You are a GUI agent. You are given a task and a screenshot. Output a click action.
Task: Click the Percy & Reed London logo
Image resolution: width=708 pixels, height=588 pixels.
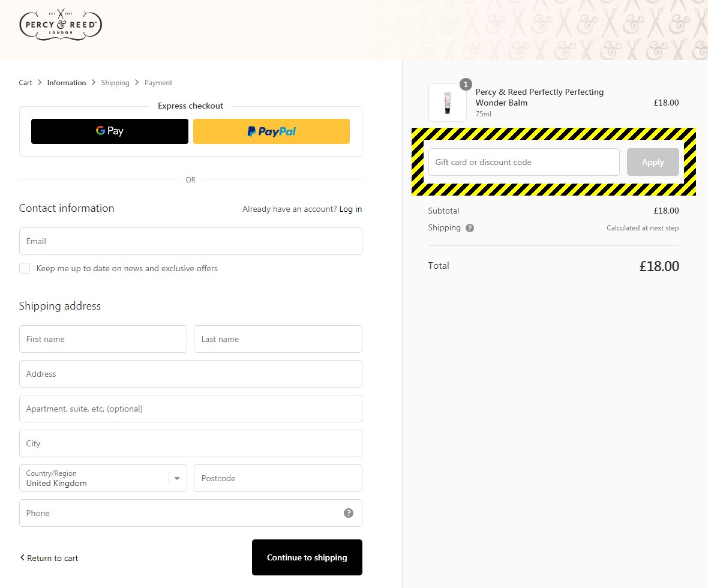coord(61,25)
